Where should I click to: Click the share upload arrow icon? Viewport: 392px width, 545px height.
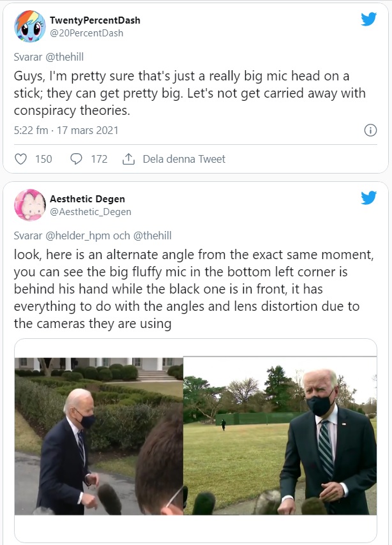128,159
